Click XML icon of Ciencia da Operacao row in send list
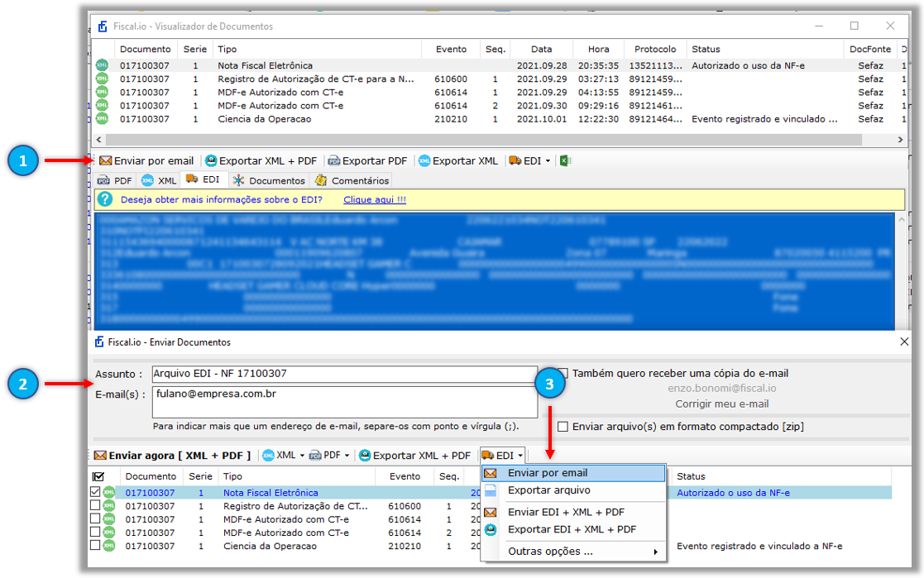924x578 pixels. click(109, 546)
